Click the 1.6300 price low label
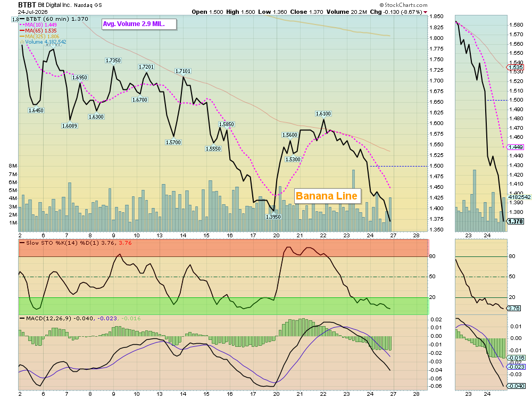Screen dimensions: 532x399 (96, 117)
